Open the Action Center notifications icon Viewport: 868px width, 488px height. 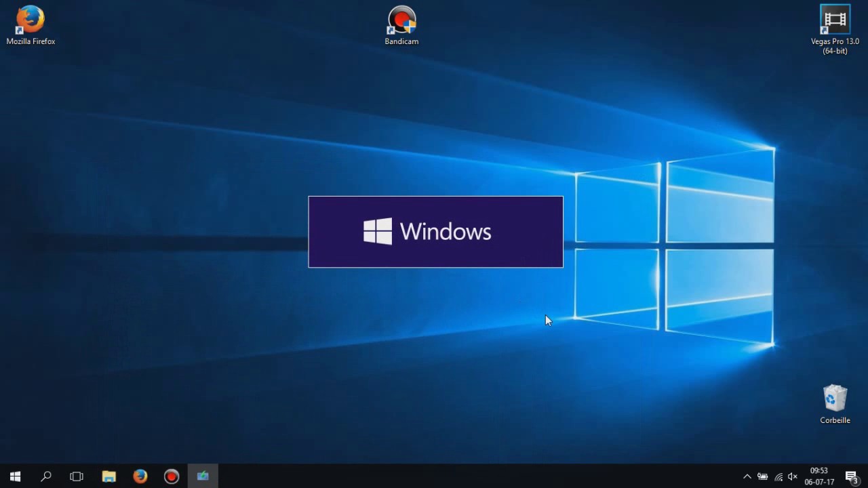[x=852, y=476]
